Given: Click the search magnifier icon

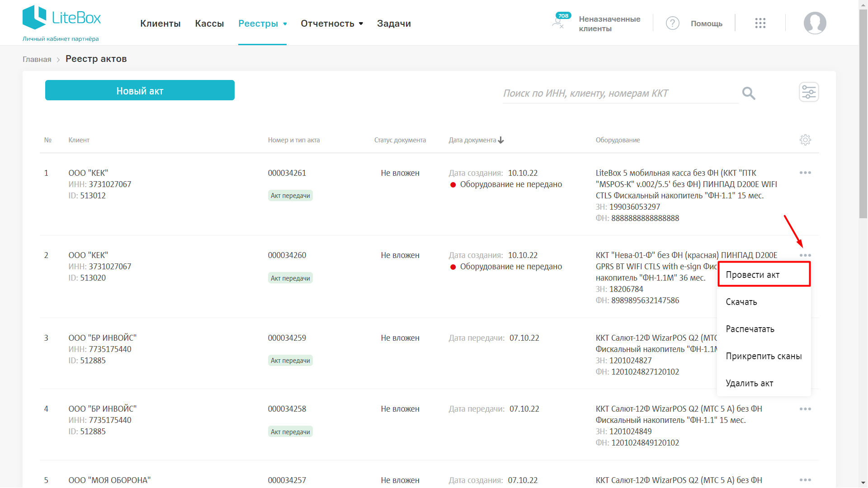Looking at the screenshot, I should [749, 93].
